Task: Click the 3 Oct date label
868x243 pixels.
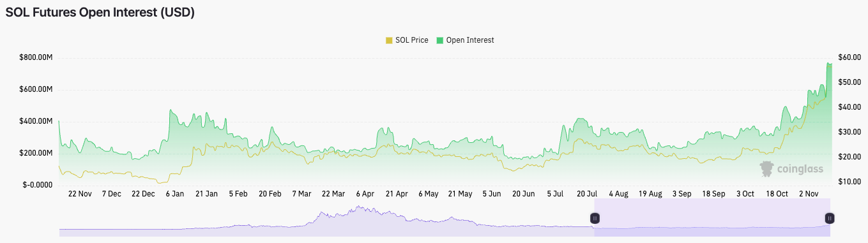Action: click(x=745, y=193)
